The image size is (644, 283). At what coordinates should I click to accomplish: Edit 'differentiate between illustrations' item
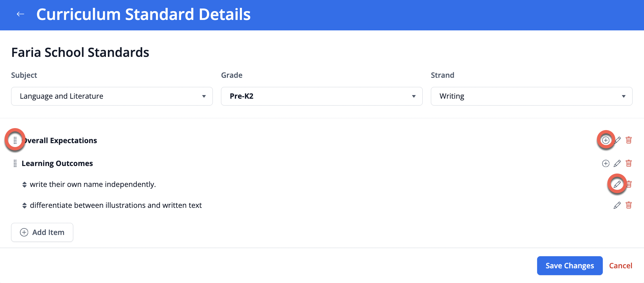click(x=617, y=205)
